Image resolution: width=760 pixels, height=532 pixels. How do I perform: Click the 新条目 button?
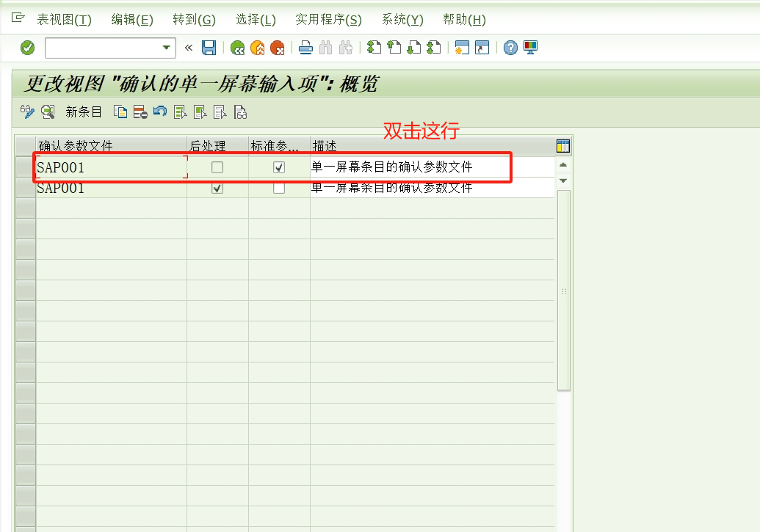coord(84,112)
